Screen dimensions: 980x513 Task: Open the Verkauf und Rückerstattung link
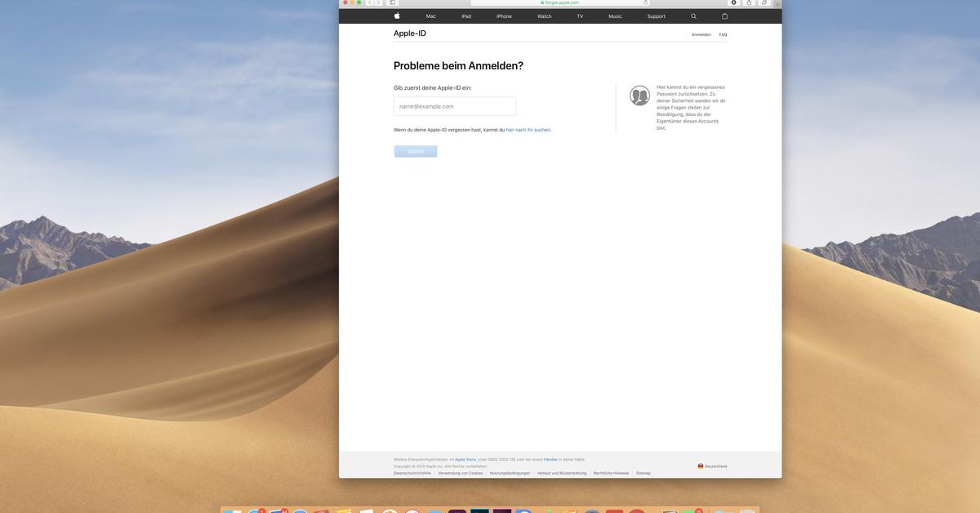(562, 473)
